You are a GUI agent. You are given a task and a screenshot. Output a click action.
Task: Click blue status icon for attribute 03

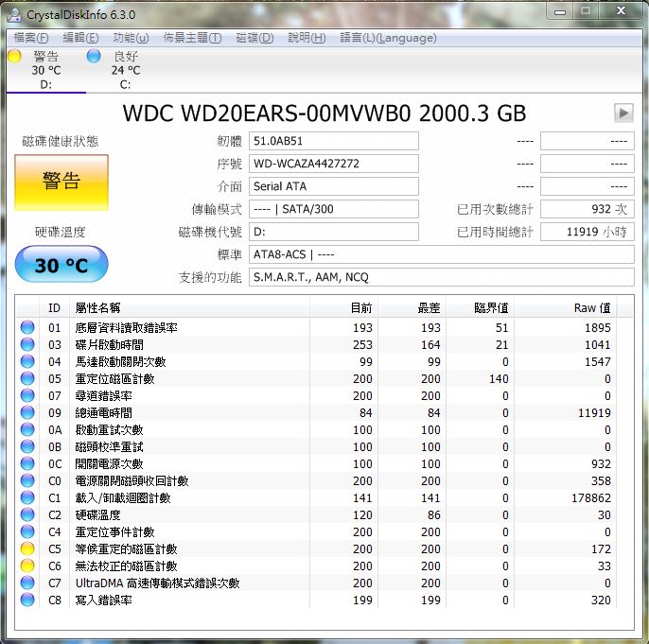click(27, 344)
